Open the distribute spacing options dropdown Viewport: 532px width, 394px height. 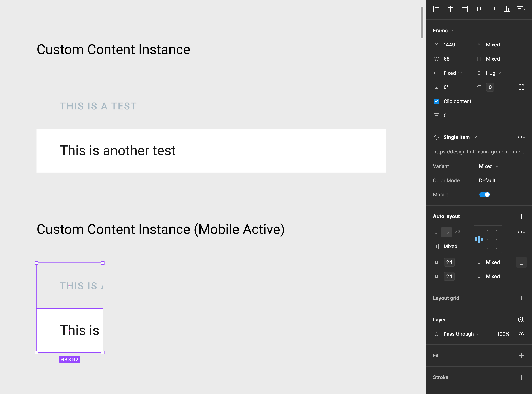tap(521, 9)
